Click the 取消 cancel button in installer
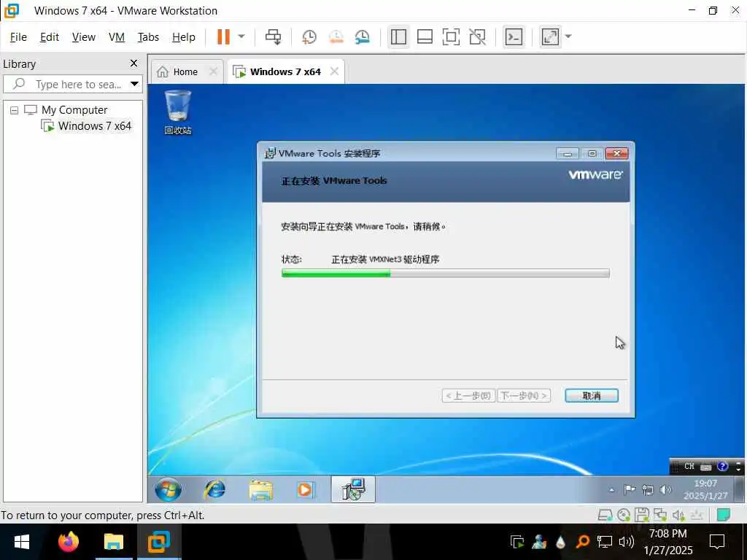The image size is (747, 560). 591,396
